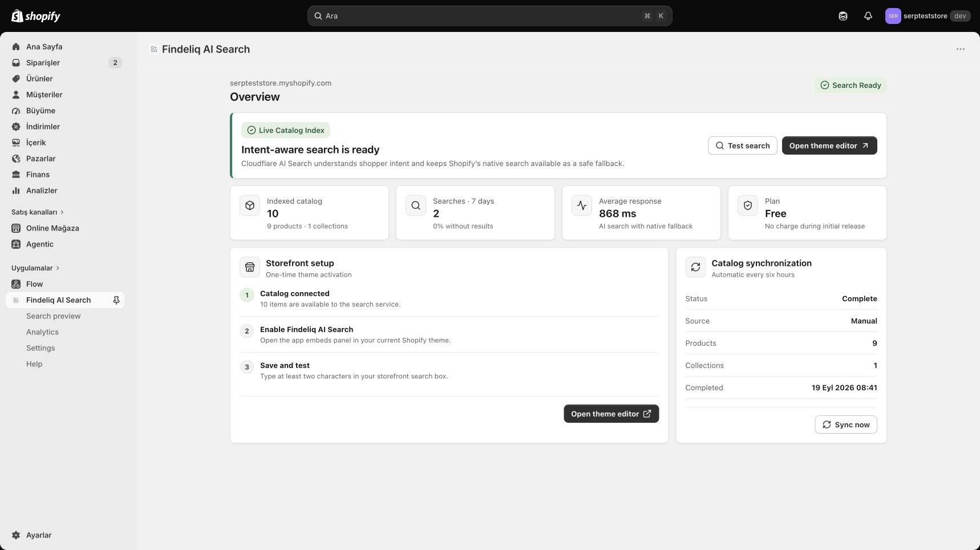Focus the Ara search field
Viewport: 980px width, 550px height.
[x=489, y=16]
